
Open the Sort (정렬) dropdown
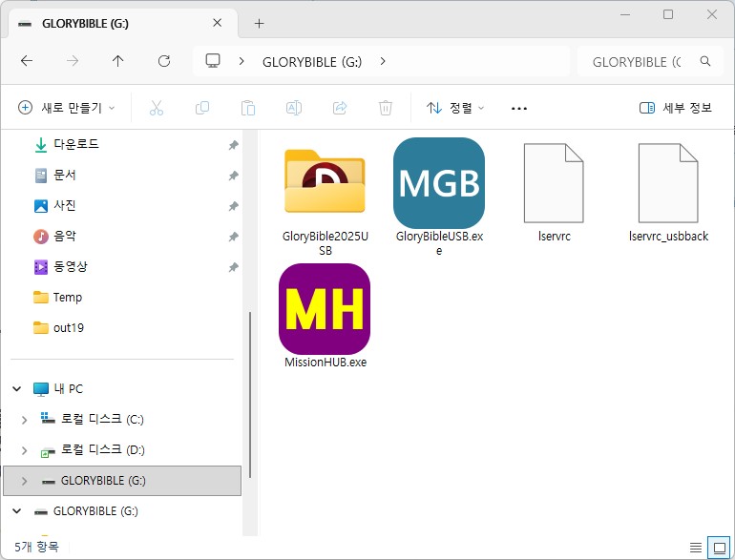point(455,108)
